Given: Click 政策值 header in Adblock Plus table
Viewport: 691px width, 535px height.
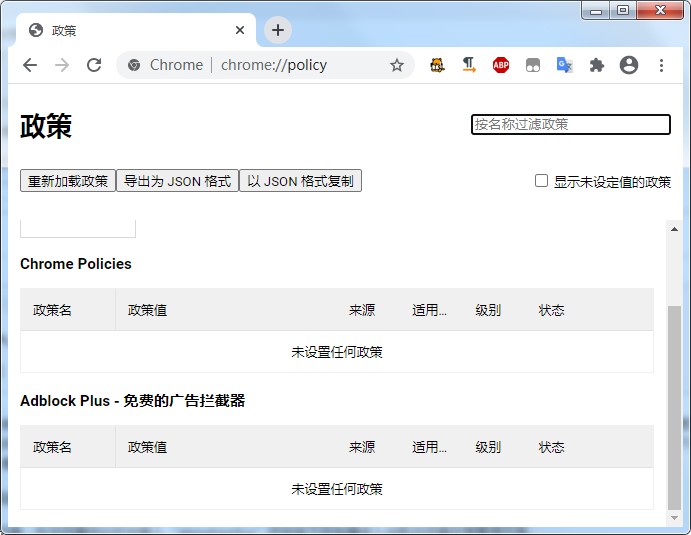Looking at the screenshot, I should (147, 447).
